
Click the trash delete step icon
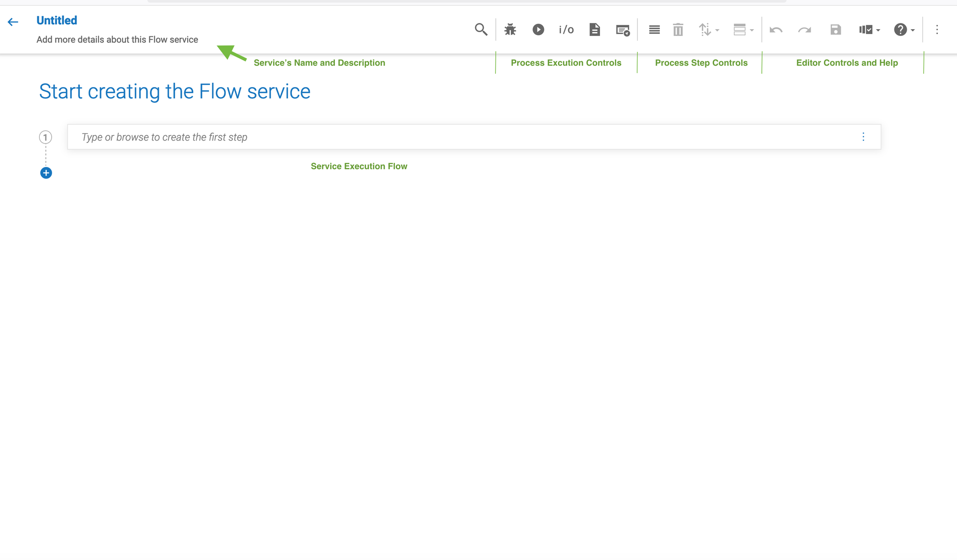(x=678, y=30)
